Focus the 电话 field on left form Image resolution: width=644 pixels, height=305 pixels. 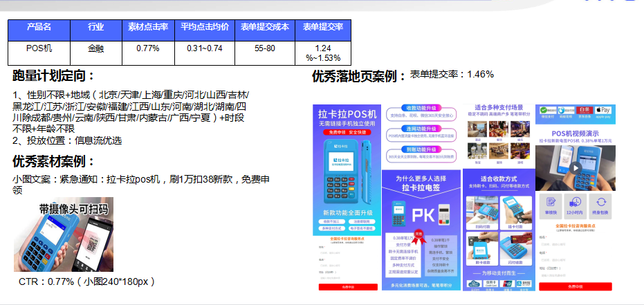[x=348, y=265]
